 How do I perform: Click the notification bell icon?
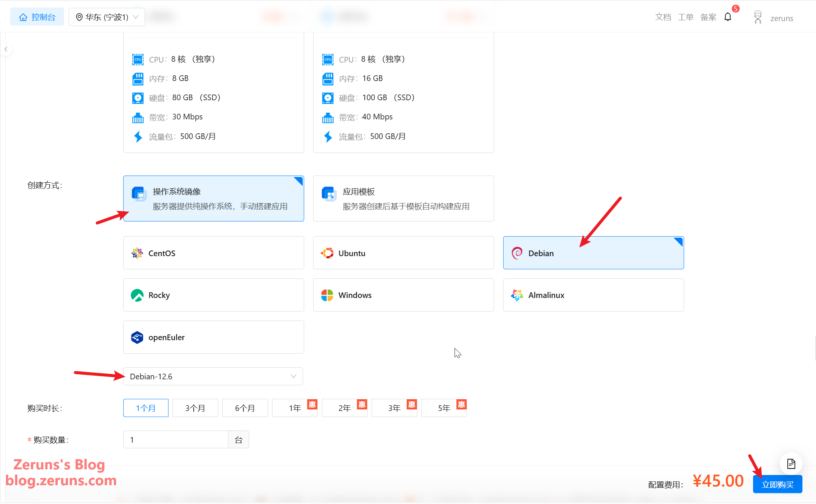(728, 17)
